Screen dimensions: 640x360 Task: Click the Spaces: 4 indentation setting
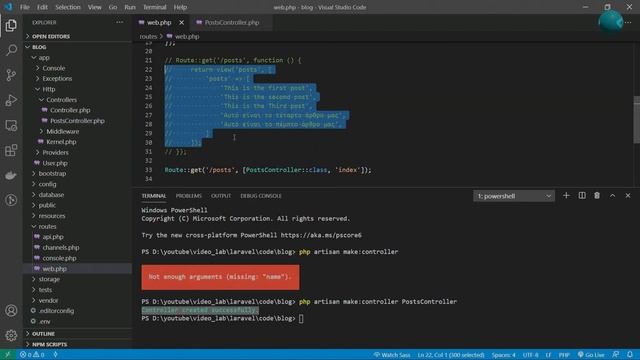504,355
